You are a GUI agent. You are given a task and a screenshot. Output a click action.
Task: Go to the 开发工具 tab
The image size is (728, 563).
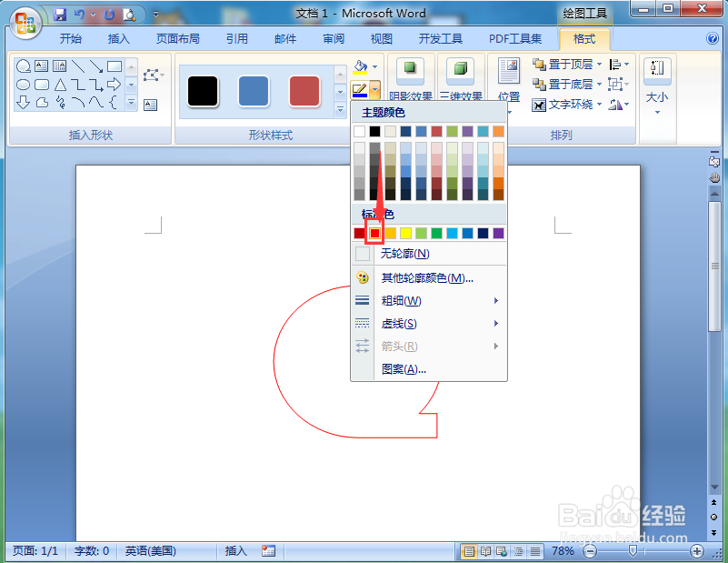pyautogui.click(x=441, y=38)
